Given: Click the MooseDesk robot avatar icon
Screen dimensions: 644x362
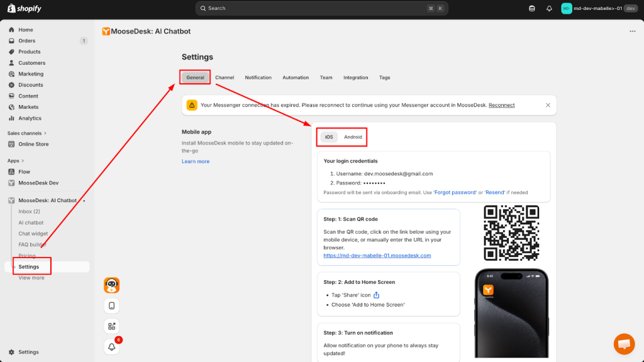Looking at the screenshot, I should 111,285.
